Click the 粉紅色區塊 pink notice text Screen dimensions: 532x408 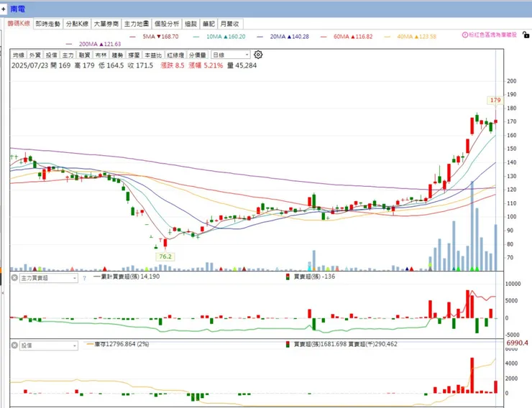[492, 35]
